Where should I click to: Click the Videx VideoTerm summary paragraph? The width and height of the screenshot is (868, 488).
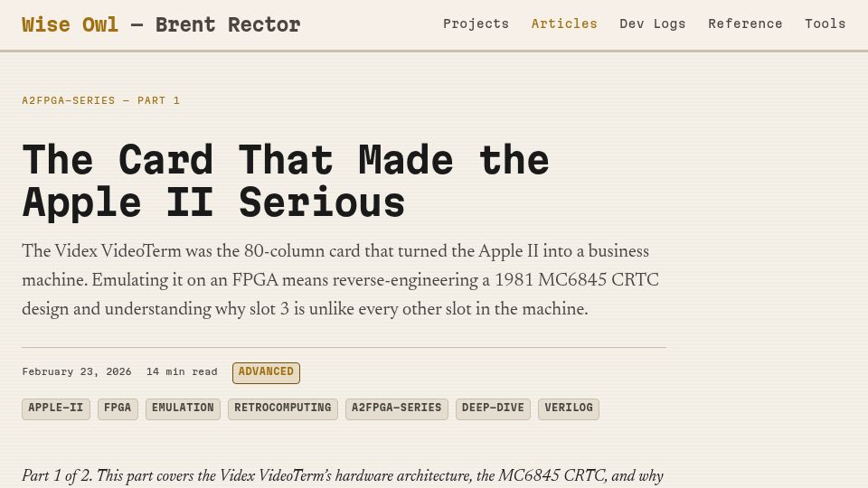341,280
